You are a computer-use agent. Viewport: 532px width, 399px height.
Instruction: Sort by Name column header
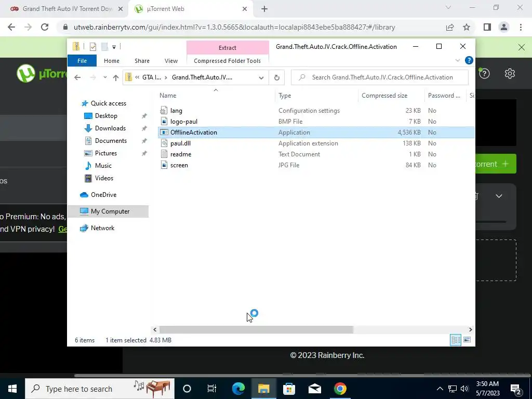click(x=216, y=96)
